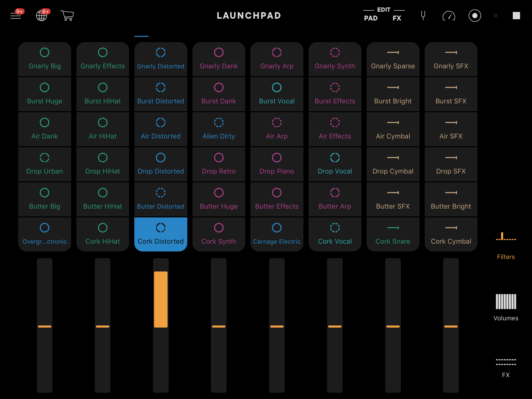Viewport: 532px width, 399px height.
Task: Launch the Burst SFX pad
Action: (451, 94)
